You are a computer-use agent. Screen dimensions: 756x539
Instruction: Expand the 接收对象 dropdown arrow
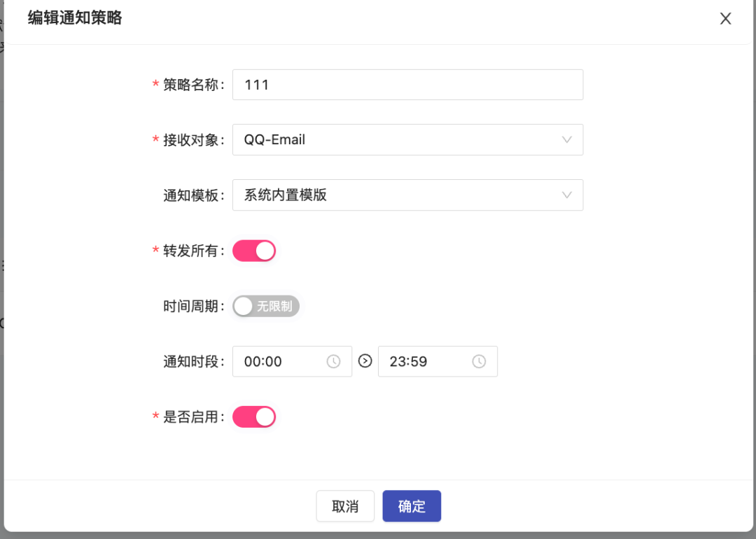[x=566, y=140]
